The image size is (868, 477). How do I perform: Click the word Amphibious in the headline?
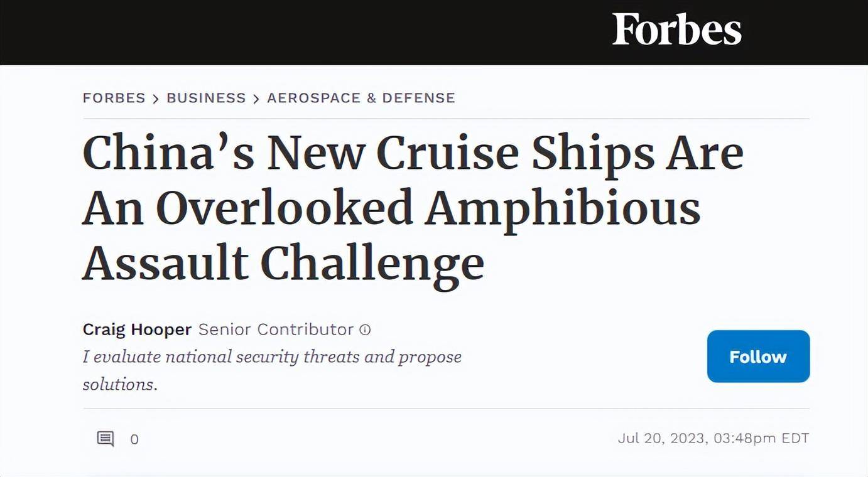coord(563,209)
